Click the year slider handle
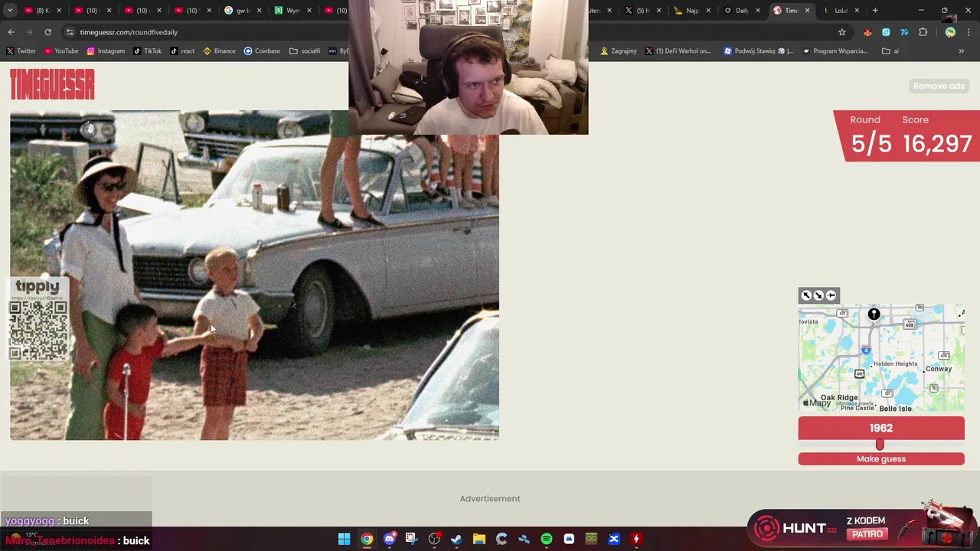 [880, 445]
